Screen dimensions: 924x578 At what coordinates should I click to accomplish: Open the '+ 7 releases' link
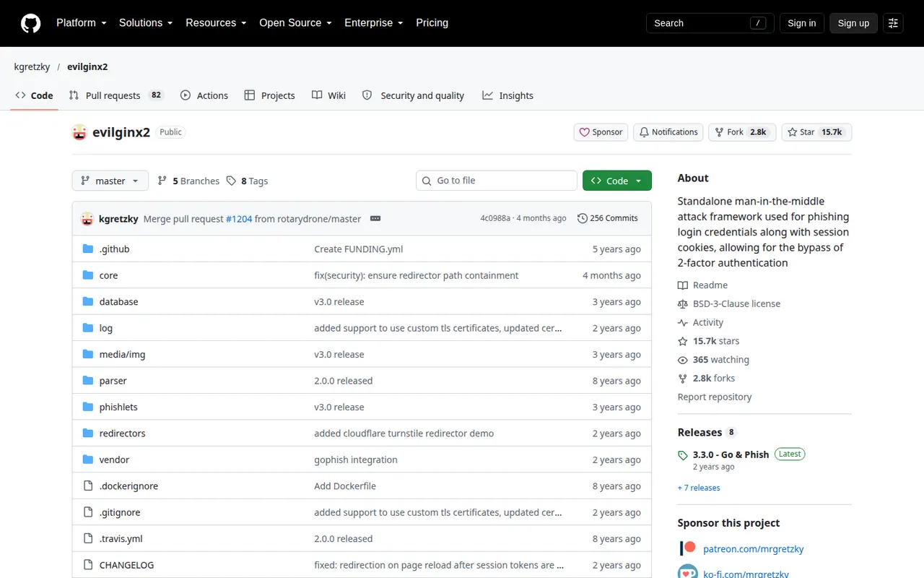coord(698,488)
